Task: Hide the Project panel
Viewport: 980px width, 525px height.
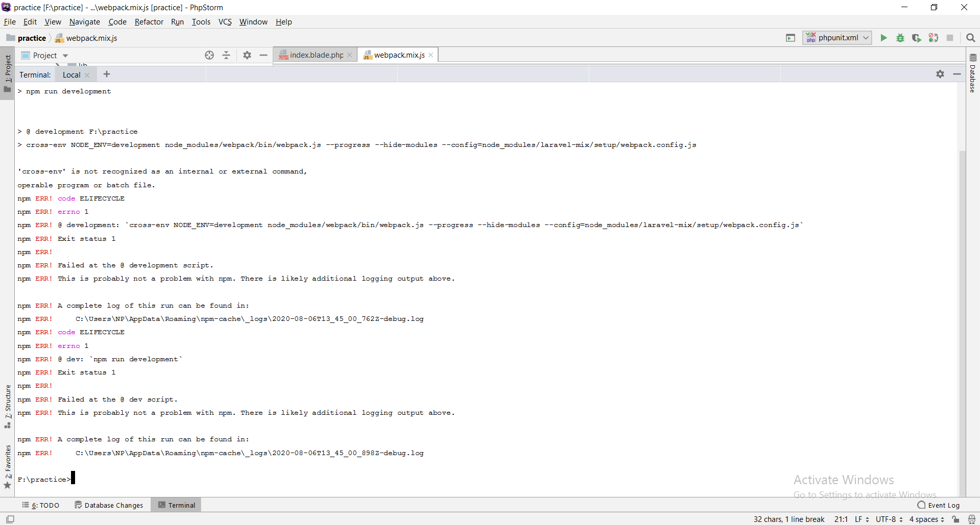Action: (x=264, y=55)
